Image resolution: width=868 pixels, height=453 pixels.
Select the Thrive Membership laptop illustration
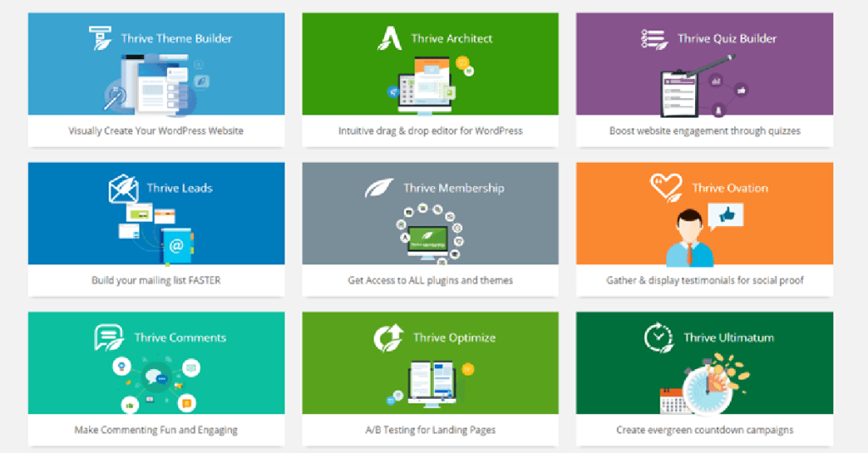[430, 234]
